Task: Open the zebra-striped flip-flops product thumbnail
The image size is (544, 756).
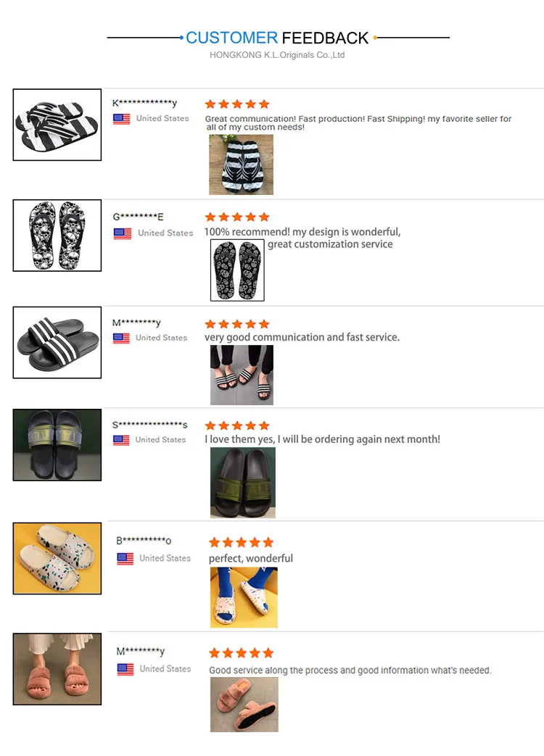Action: tap(57, 125)
